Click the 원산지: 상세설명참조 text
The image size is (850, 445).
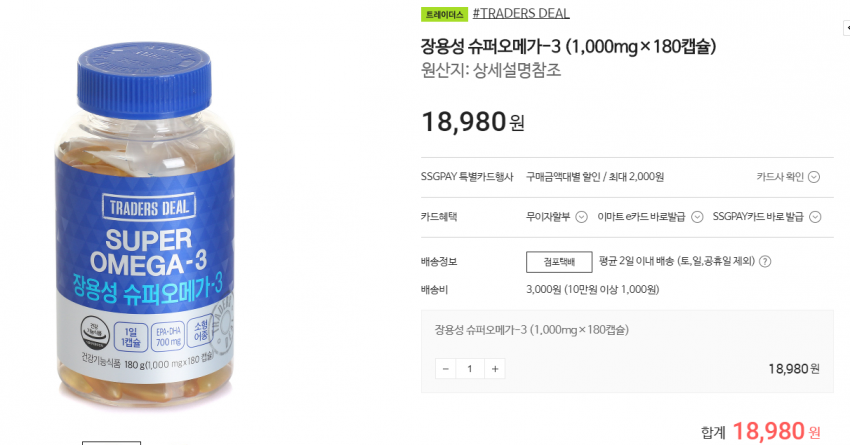coord(491,70)
